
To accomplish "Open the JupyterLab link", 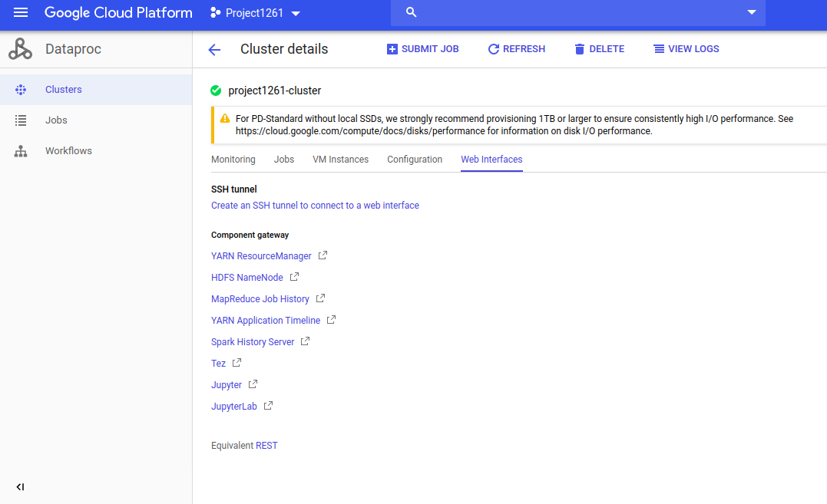I will (233, 407).
